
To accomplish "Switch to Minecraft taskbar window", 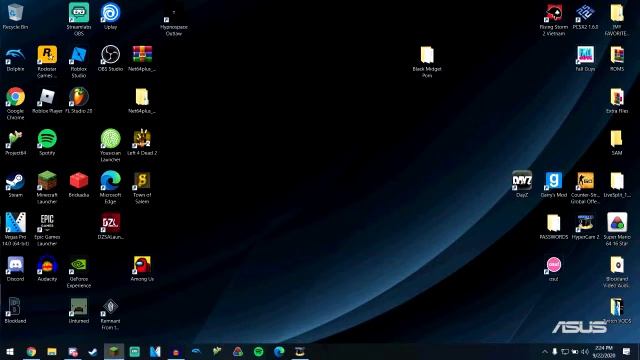I will (114, 351).
